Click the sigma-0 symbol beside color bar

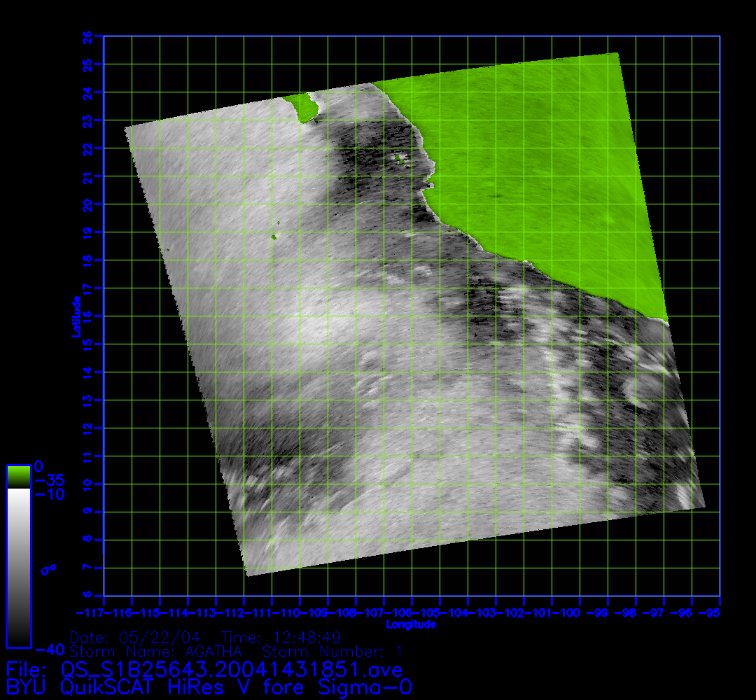(x=48, y=569)
